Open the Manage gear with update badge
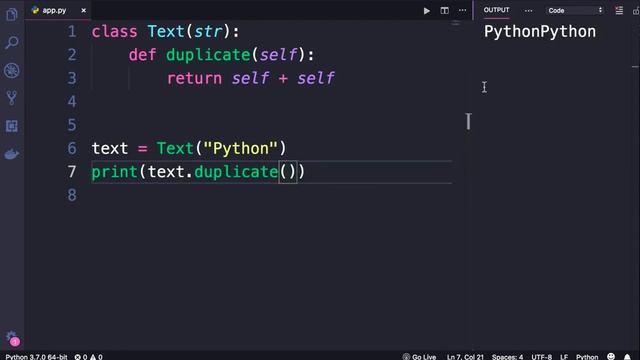 pyautogui.click(x=12, y=338)
